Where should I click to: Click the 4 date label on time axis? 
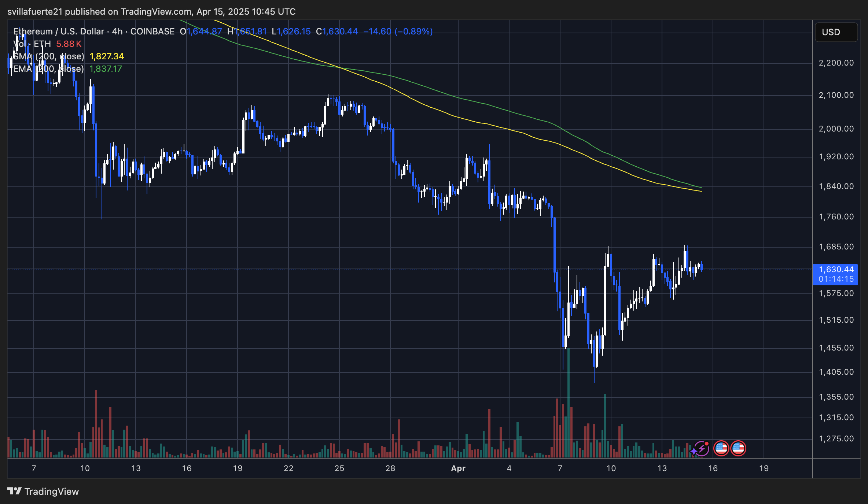point(509,468)
